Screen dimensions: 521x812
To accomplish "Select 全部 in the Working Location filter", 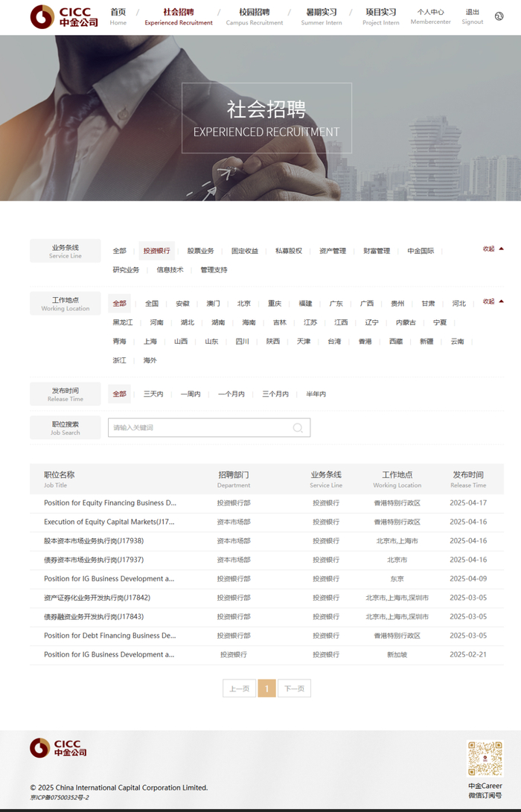I will tap(120, 304).
